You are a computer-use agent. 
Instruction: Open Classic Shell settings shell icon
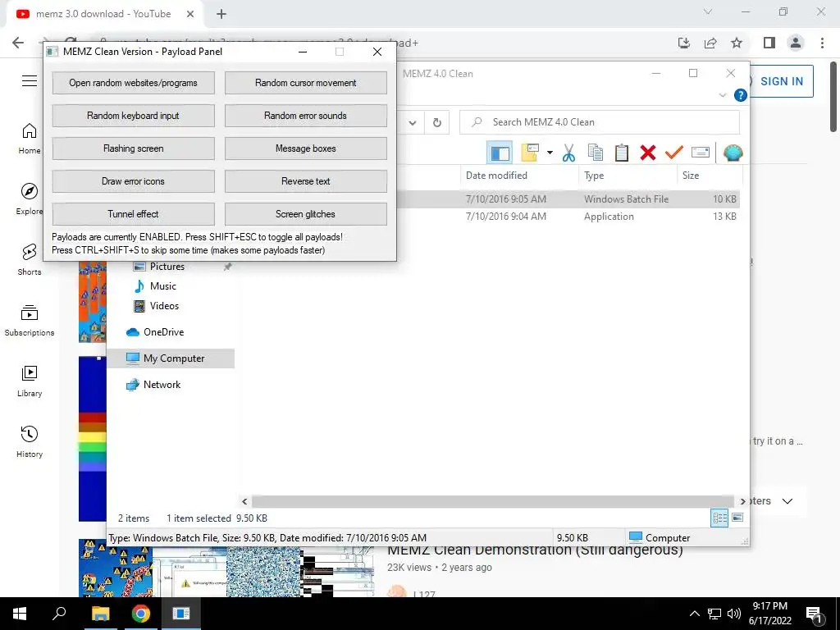coord(733,153)
